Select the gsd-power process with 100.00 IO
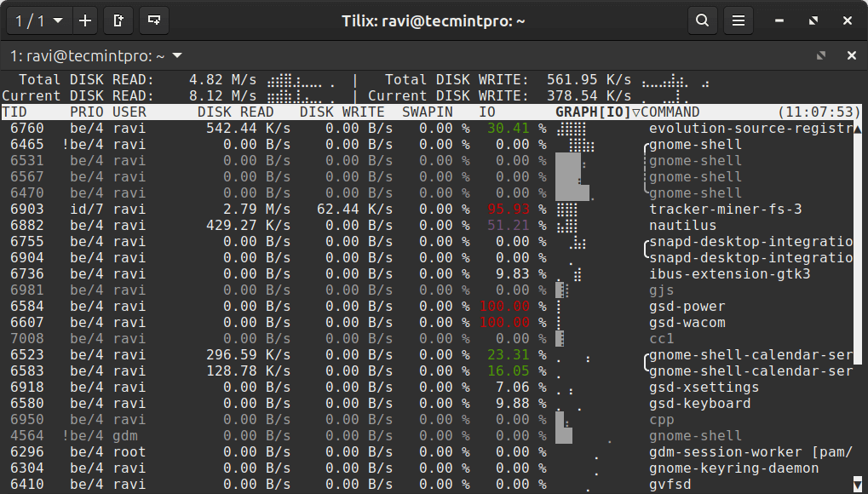 point(426,307)
